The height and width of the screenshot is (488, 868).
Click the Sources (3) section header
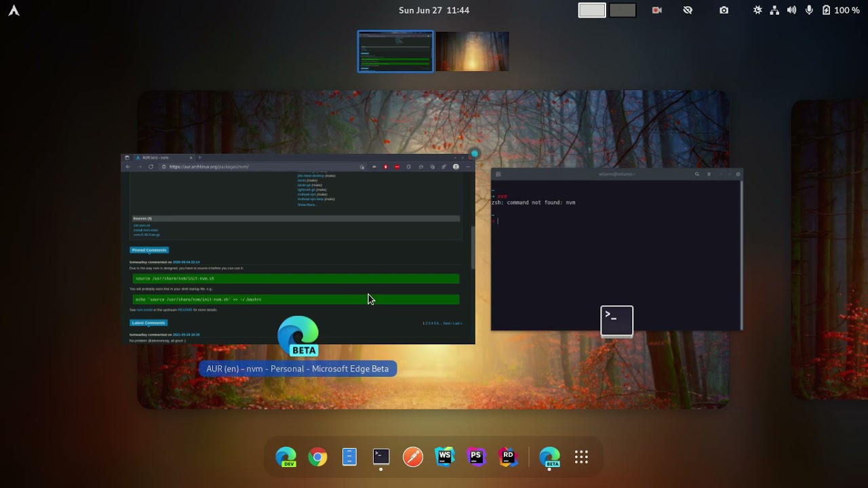tap(296, 218)
